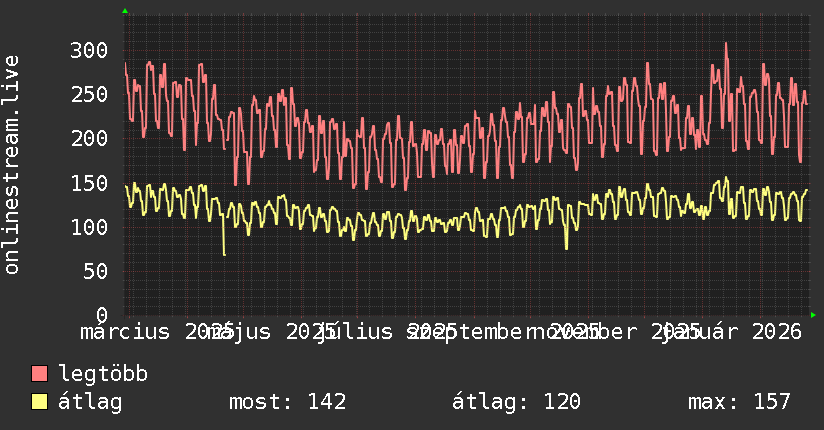Click the y-axis label 100
824x430 pixels.
[89, 228]
